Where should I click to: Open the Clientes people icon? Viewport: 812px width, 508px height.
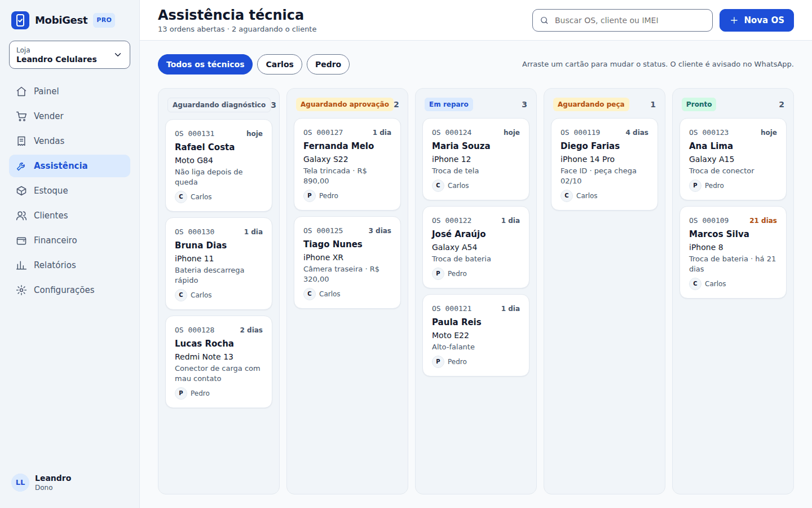point(21,216)
